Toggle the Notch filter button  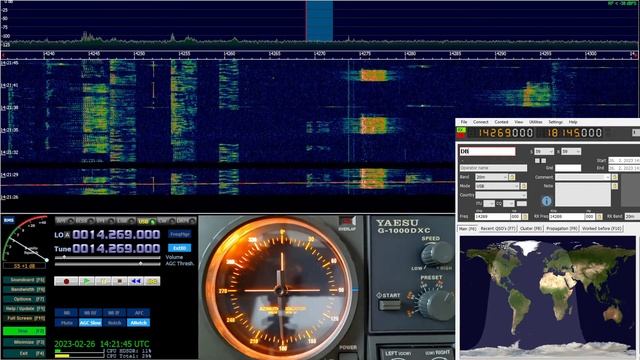pyautogui.click(x=114, y=323)
